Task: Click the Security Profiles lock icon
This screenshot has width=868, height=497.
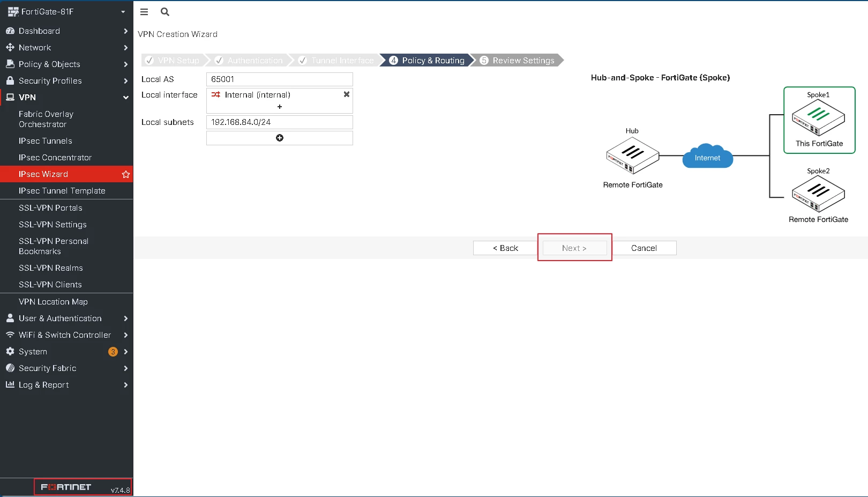Action: click(x=10, y=80)
